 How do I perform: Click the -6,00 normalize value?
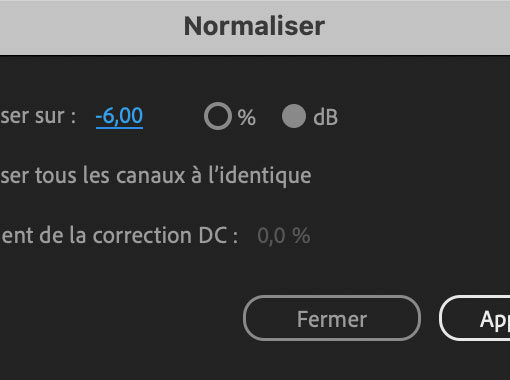(119, 116)
